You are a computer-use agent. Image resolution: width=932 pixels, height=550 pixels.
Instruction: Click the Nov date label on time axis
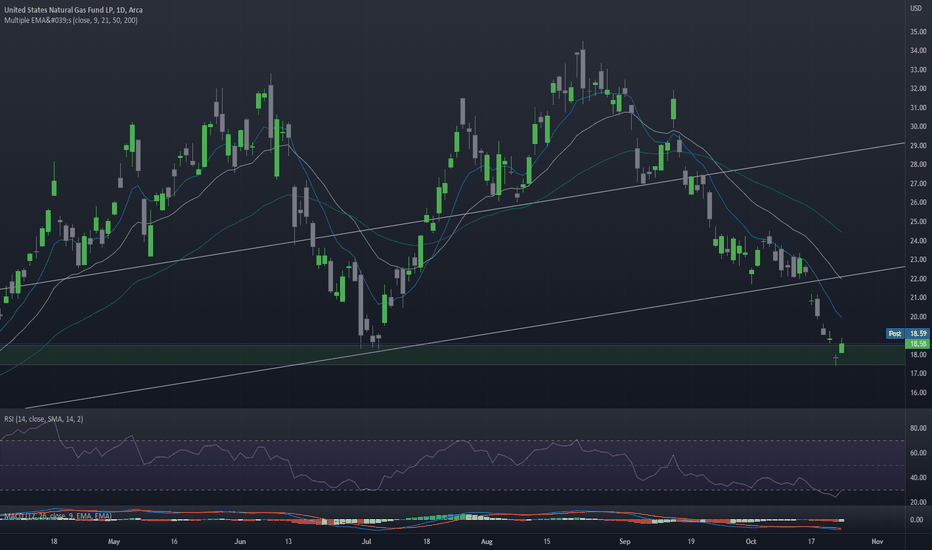point(877,542)
